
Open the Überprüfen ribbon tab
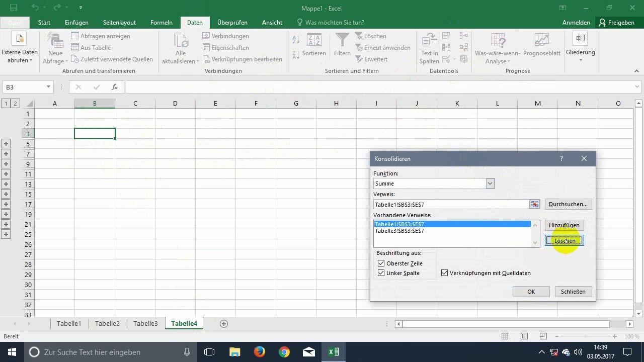pos(232,23)
